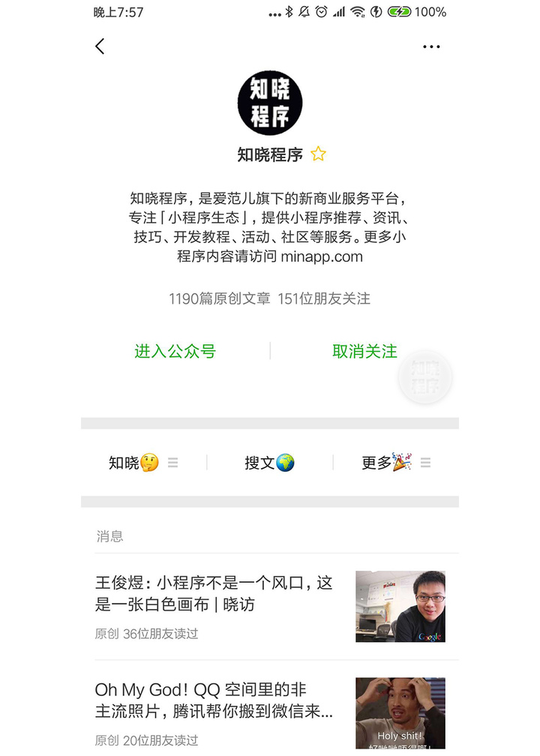The width and height of the screenshot is (540, 756).
Task: Open the three-dot more options menu
Action: point(431,46)
